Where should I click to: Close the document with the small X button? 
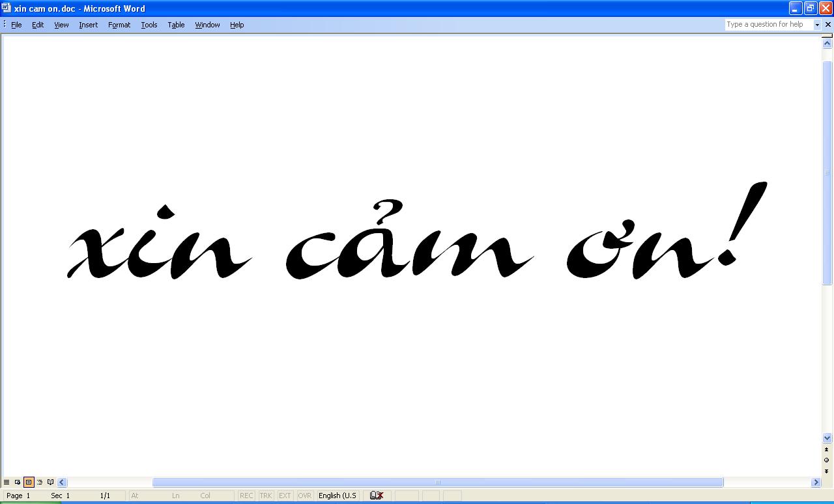[x=828, y=25]
